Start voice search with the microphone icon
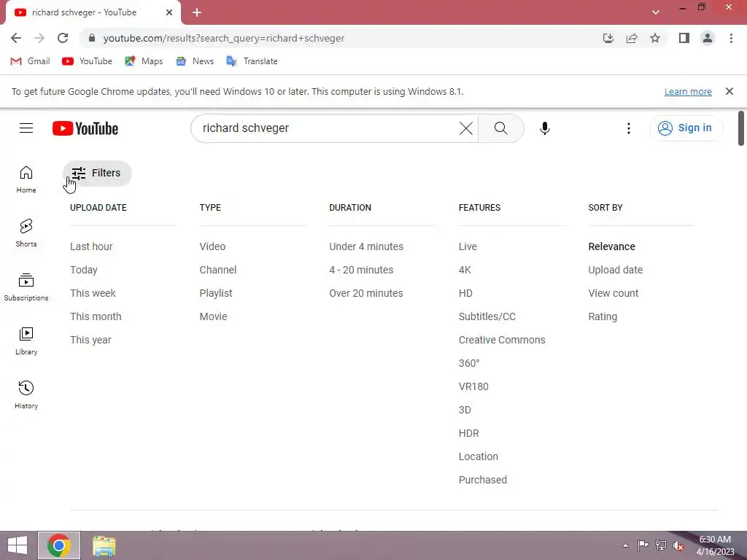Image resolution: width=747 pixels, height=560 pixels. click(544, 128)
